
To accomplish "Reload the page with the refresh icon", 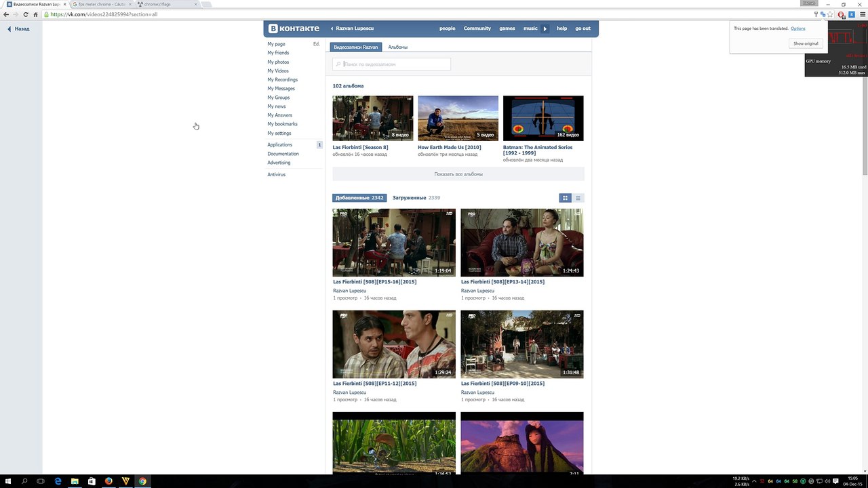I will (26, 14).
